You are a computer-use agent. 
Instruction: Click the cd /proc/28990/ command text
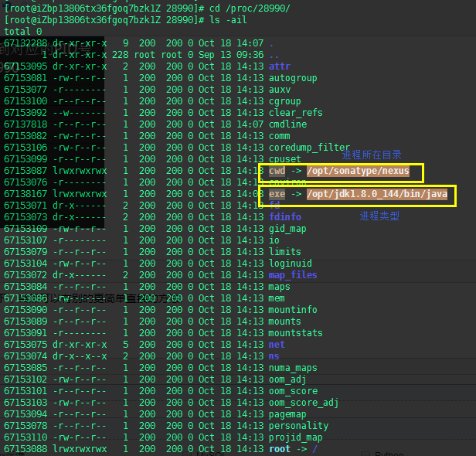[250, 9]
